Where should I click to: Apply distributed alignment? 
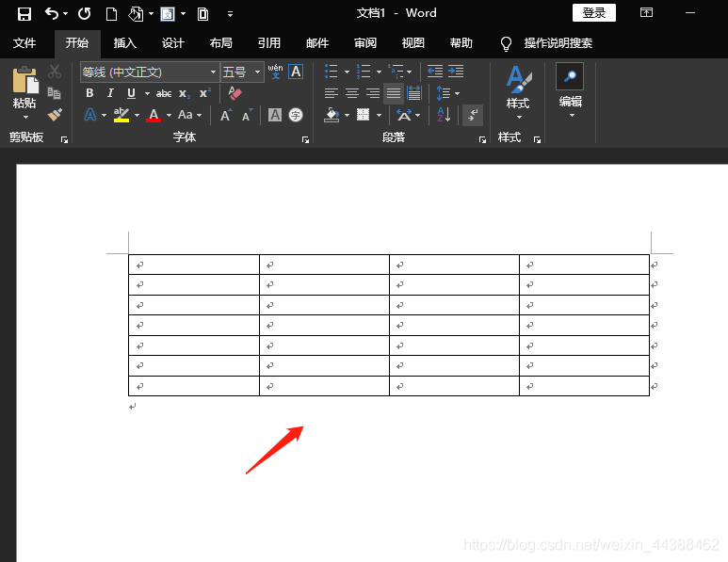coord(414,93)
